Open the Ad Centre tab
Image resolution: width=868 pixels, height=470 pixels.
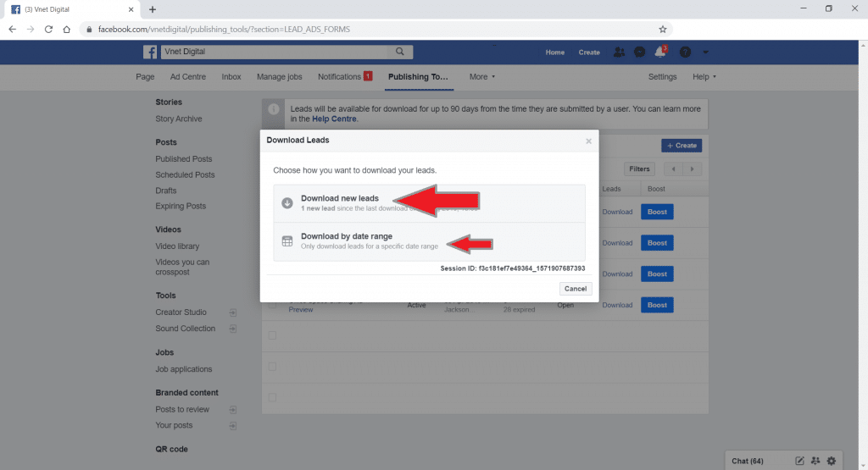pos(187,77)
